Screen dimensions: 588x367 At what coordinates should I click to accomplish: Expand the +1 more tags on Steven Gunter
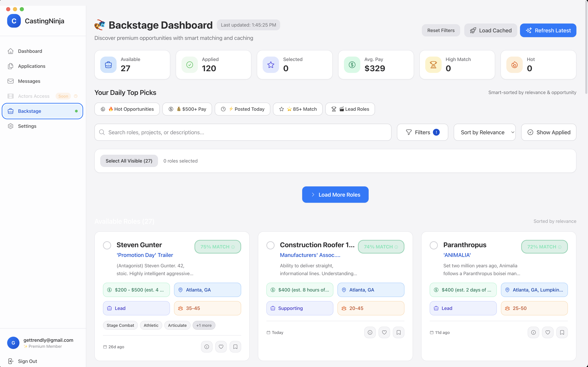click(x=204, y=325)
